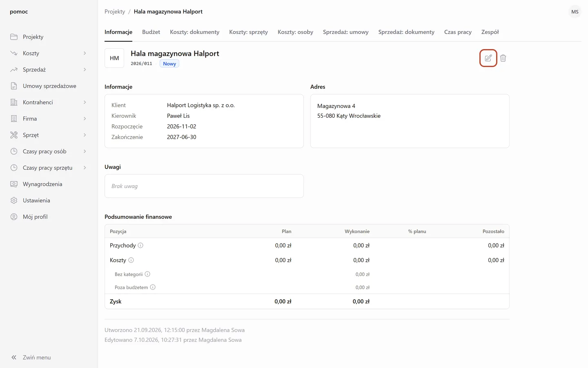Expand the Sprzedaż sidebar submenu chevron

(85, 70)
